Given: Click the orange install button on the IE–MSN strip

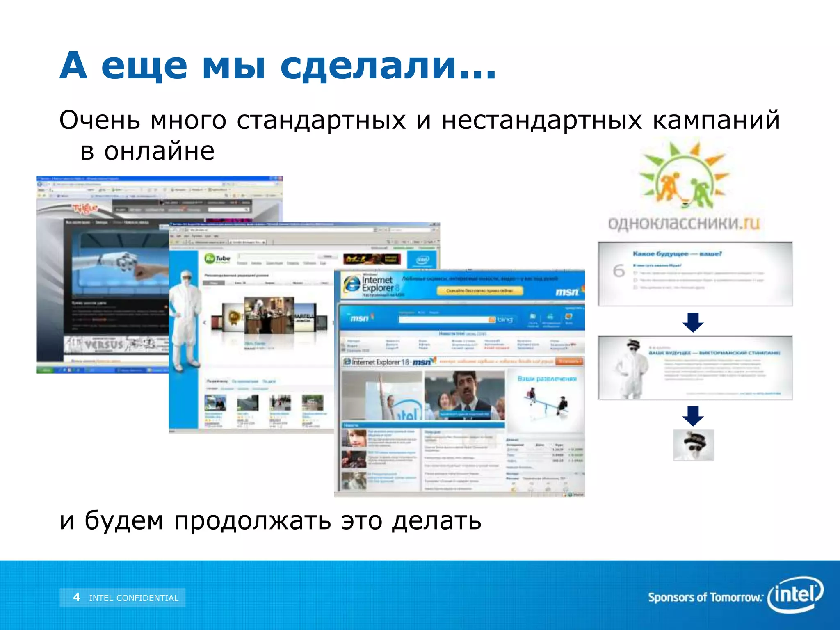Looking at the screenshot, I should click(568, 361).
